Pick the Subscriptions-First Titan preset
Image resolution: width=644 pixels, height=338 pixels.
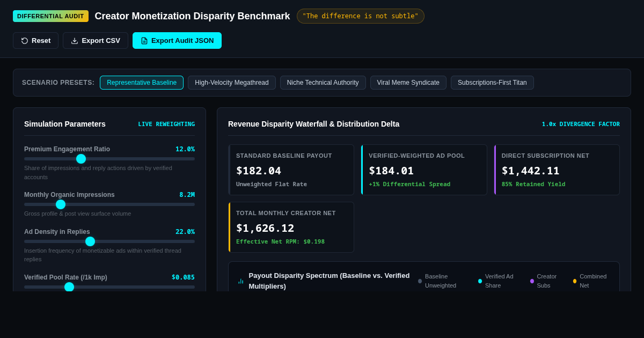(492, 83)
